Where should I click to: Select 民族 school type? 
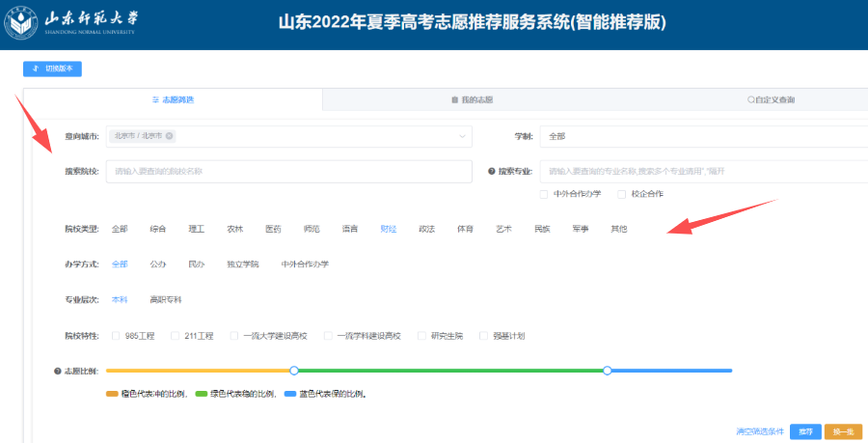542,229
